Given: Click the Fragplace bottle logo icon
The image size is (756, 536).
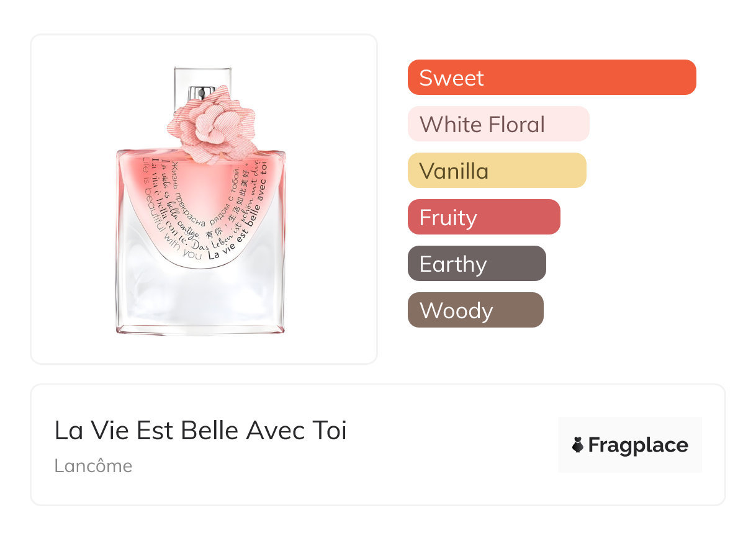Looking at the screenshot, I should point(578,445).
